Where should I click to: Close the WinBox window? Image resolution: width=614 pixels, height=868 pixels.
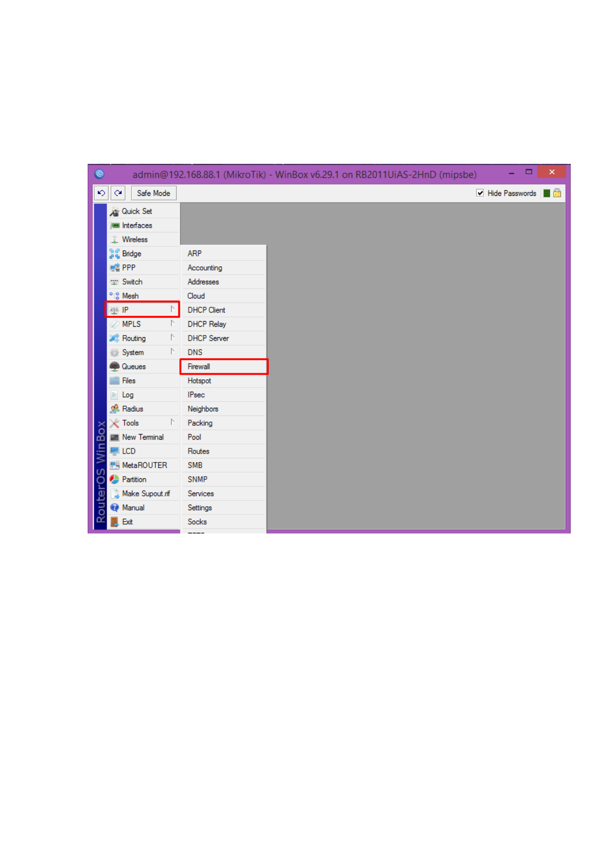click(x=552, y=172)
